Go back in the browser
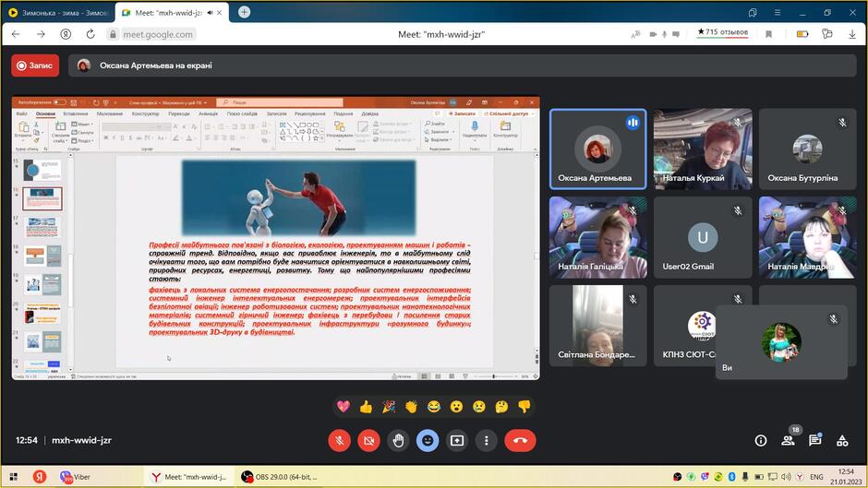The height and width of the screenshot is (488, 868). 16,34
